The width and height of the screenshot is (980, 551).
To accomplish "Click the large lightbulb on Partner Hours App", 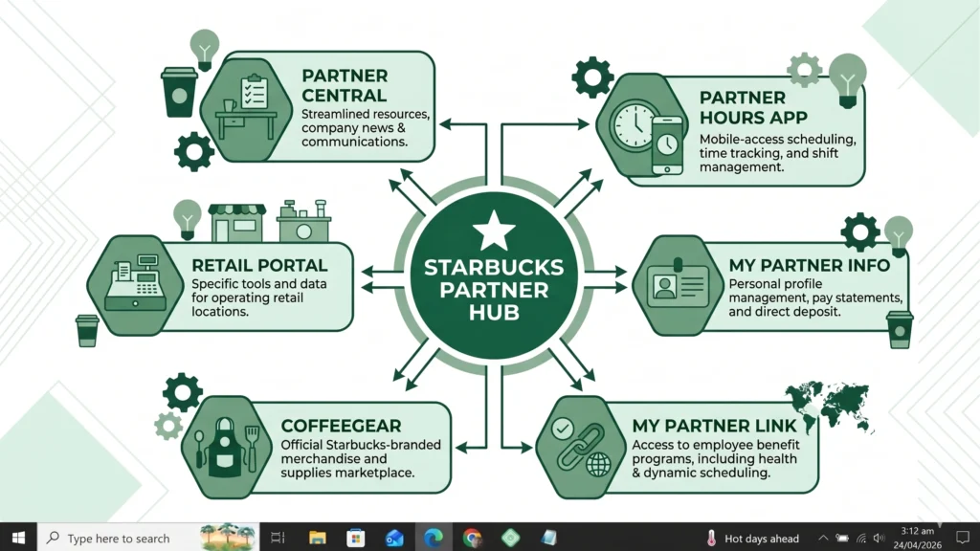I will tap(848, 80).
